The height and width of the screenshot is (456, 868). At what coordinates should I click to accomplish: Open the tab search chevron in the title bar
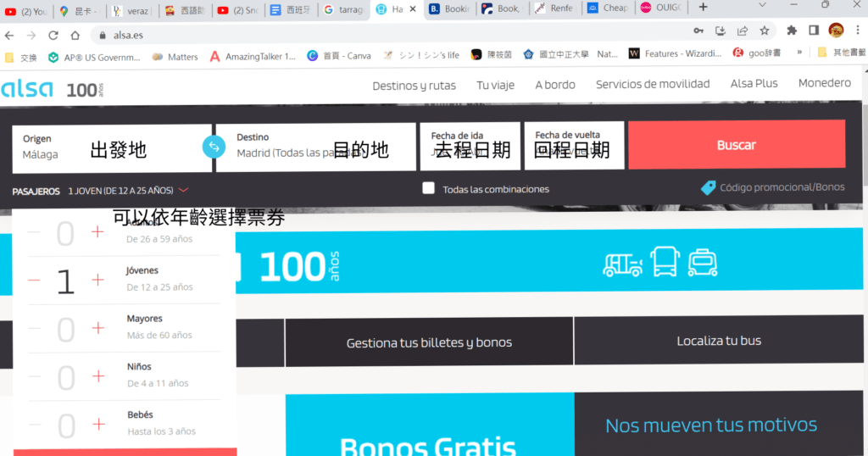pos(762,5)
